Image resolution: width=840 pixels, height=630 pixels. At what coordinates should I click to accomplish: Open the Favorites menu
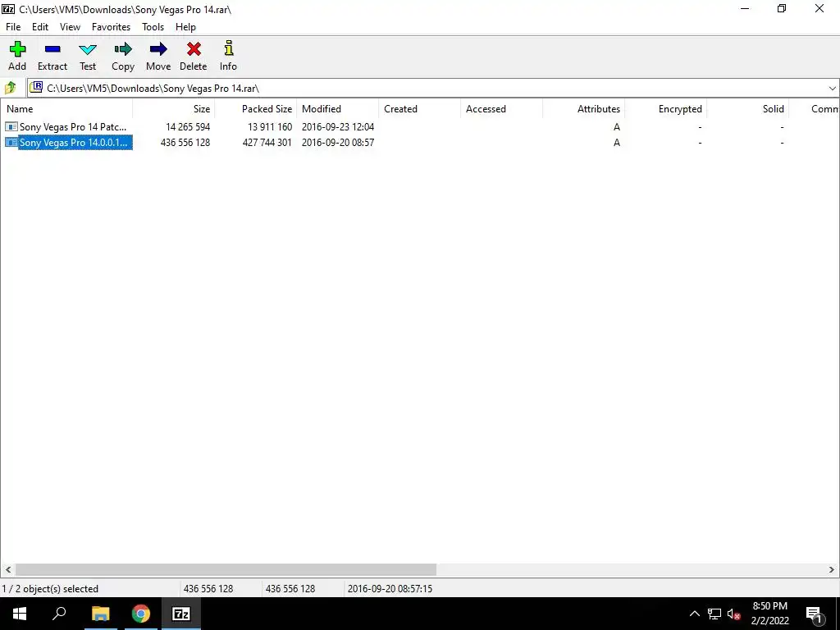(111, 27)
